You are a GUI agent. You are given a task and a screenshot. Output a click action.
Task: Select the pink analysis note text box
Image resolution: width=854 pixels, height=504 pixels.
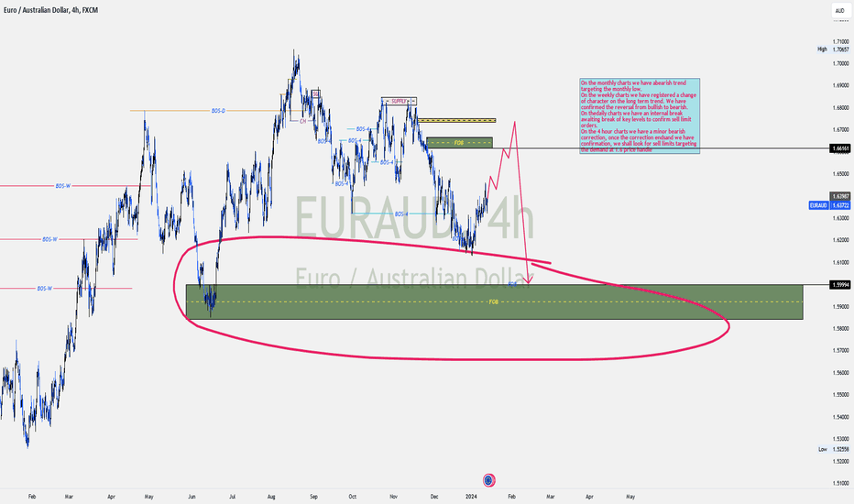tap(640, 116)
